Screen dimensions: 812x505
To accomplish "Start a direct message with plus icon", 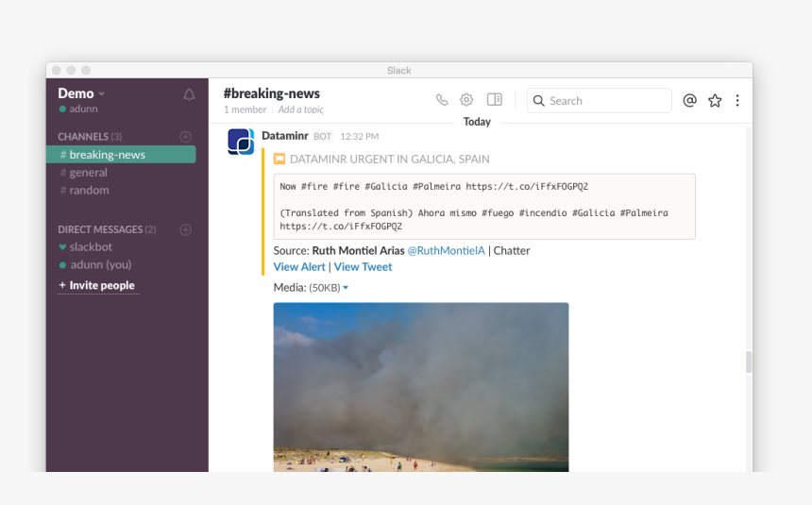I will [x=185, y=229].
